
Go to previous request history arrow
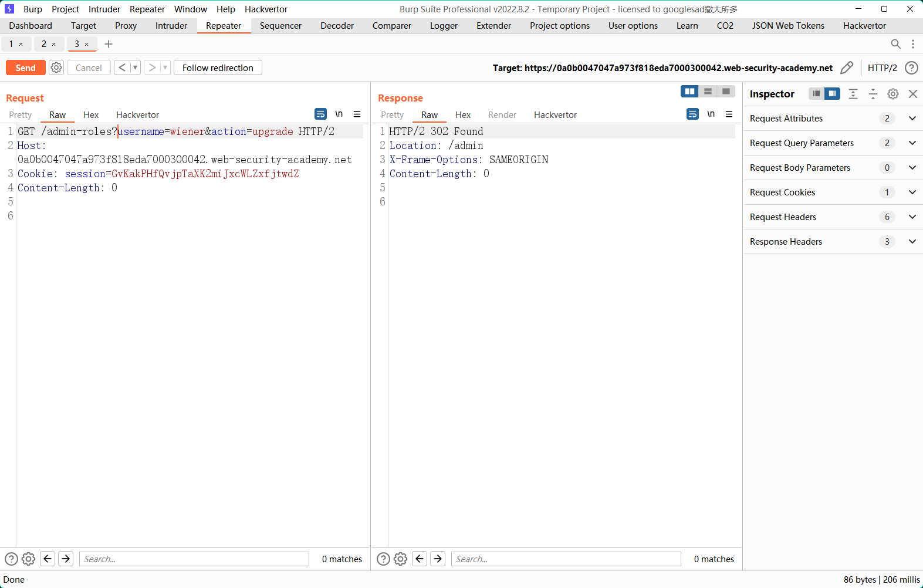(x=122, y=67)
